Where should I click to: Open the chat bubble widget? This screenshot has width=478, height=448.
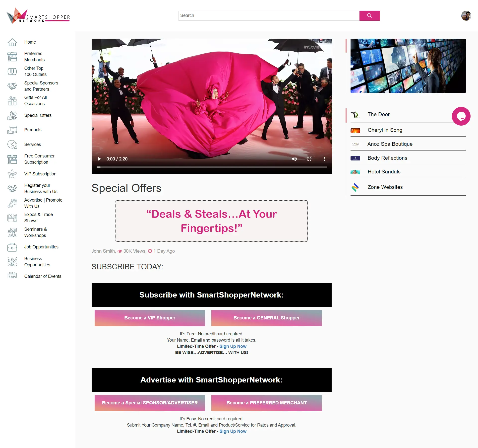pos(461,116)
